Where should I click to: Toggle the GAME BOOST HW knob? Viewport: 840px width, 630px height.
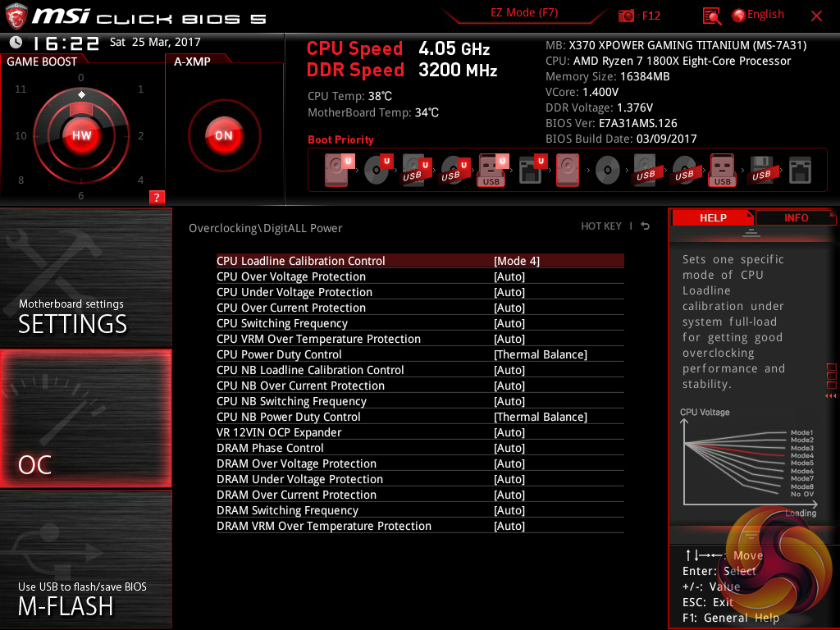(81, 135)
